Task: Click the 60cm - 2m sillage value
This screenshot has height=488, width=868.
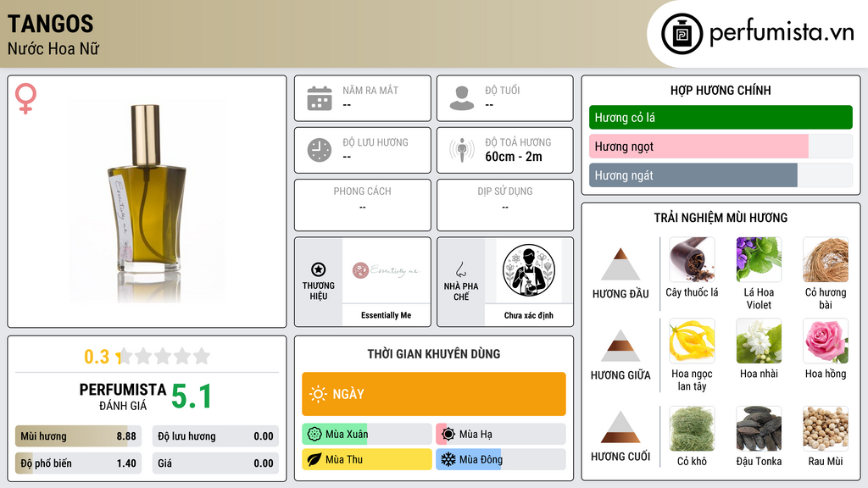Action: point(514,157)
